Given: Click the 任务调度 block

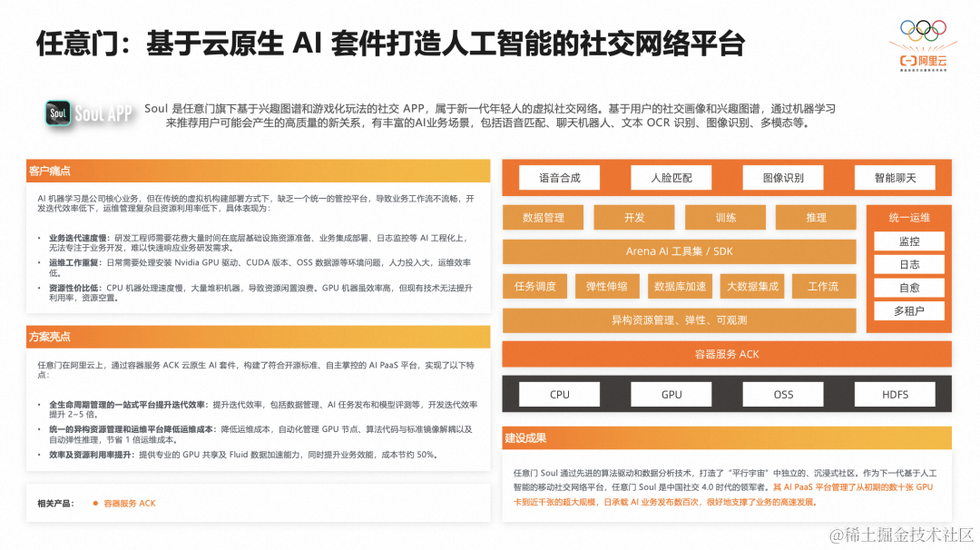Looking at the screenshot, I should [x=535, y=286].
